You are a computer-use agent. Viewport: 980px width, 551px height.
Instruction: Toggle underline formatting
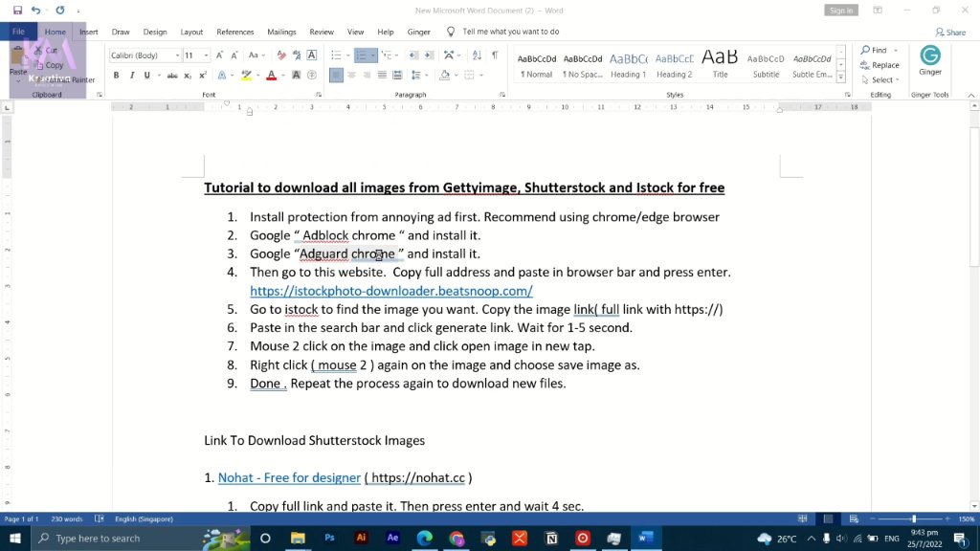click(x=146, y=76)
